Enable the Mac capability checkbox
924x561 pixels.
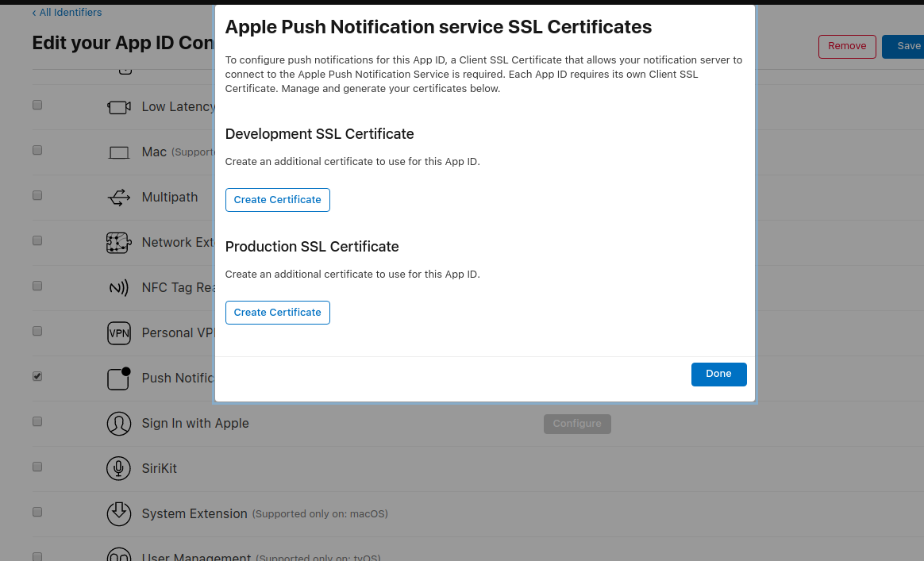pyautogui.click(x=37, y=150)
